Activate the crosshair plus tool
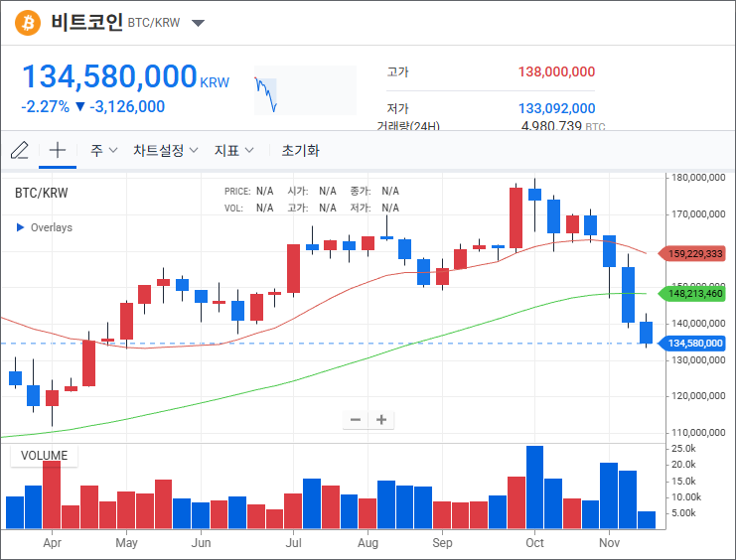 (58, 150)
